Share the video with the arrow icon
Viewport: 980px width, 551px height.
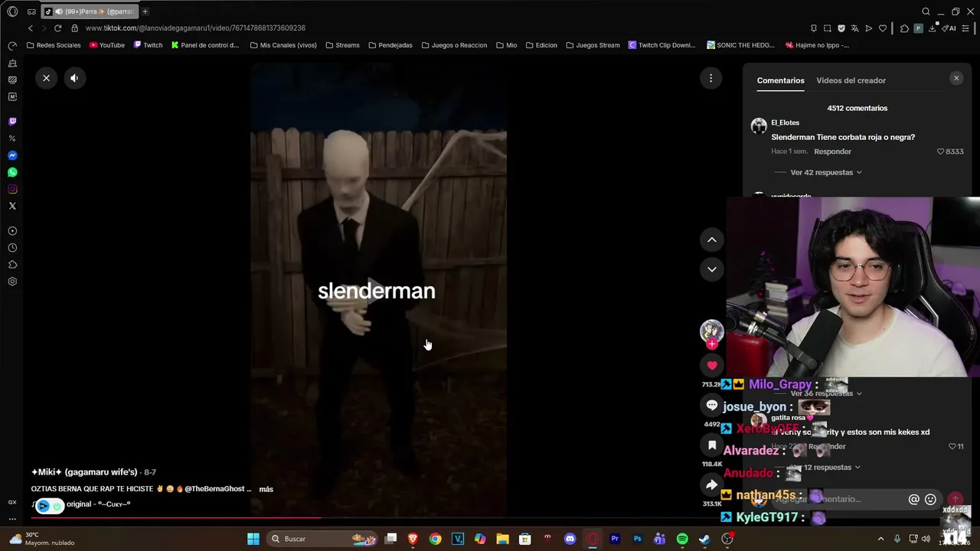[712, 485]
